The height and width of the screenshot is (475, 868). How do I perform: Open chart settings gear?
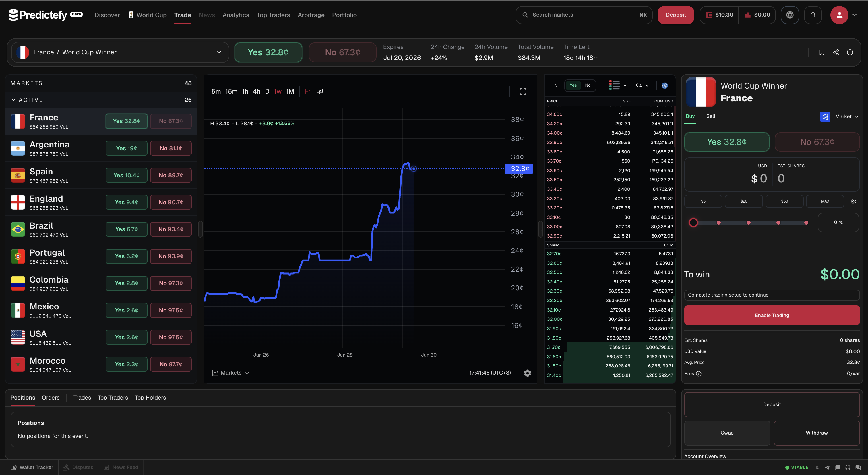point(527,373)
